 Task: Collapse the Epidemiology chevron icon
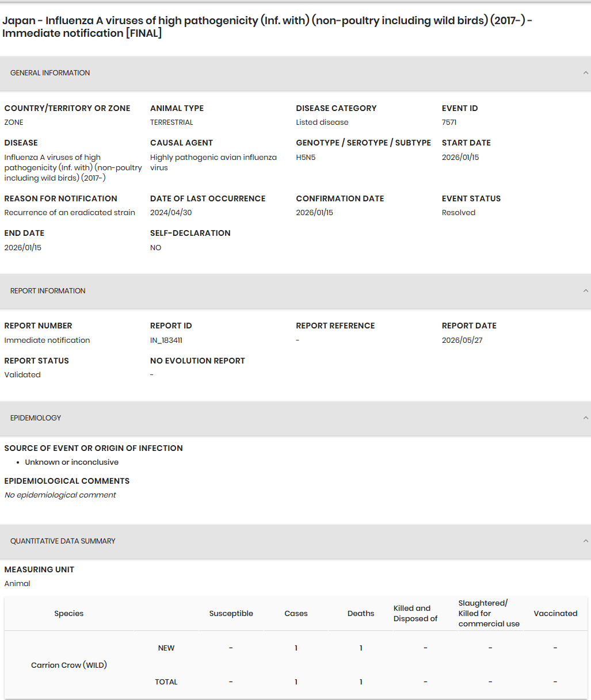586,418
